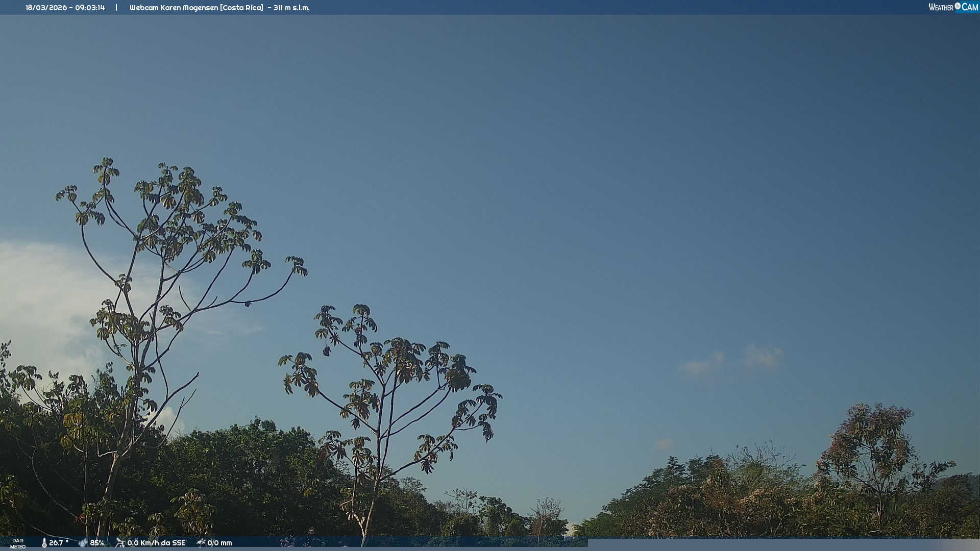Click the humidity droplets icon
Viewport: 980px width, 551px height.
pyautogui.click(x=83, y=543)
